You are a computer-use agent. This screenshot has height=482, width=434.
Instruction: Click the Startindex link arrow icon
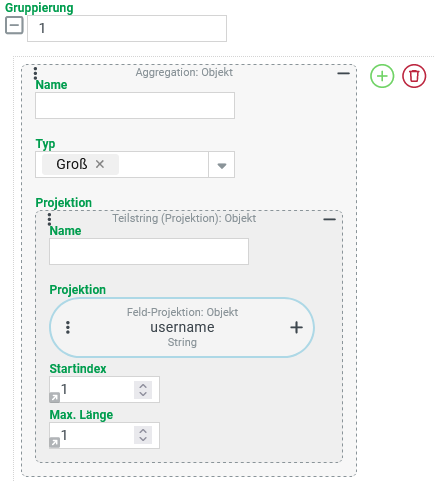pos(54,397)
